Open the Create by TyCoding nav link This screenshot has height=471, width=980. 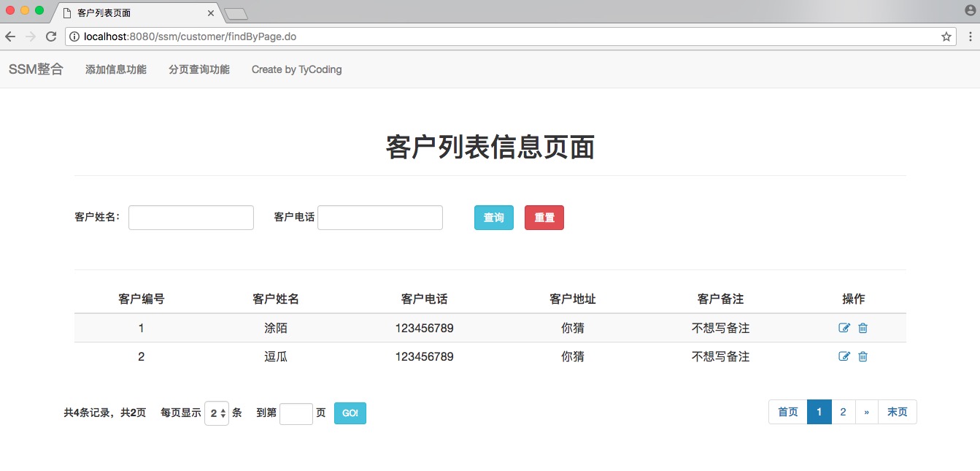pos(297,69)
